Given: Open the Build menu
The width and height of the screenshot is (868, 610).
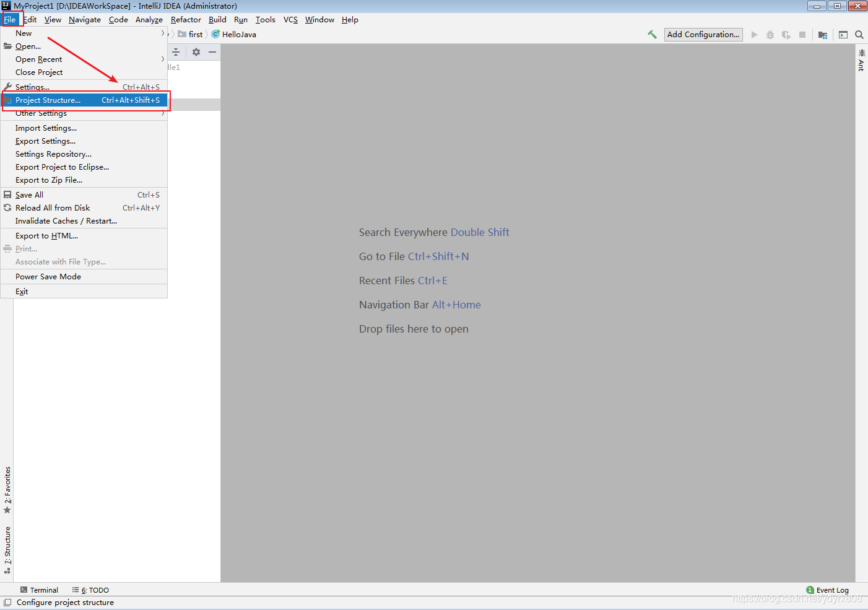Looking at the screenshot, I should tap(217, 20).
